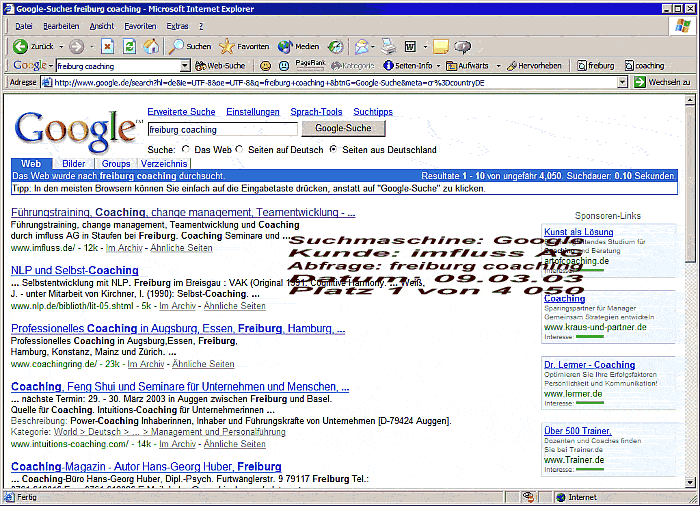Open the Sprach-Tools link
Screen dimensions: 700x506
coord(316,112)
